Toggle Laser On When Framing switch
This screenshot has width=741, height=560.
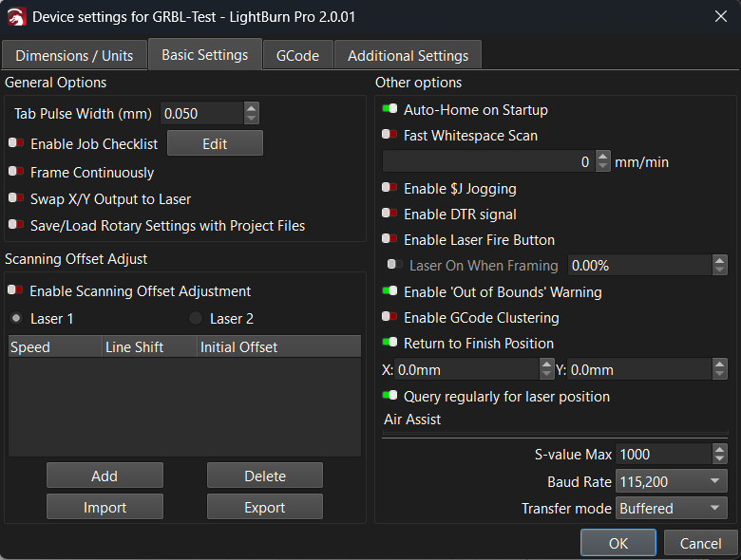pyautogui.click(x=394, y=265)
